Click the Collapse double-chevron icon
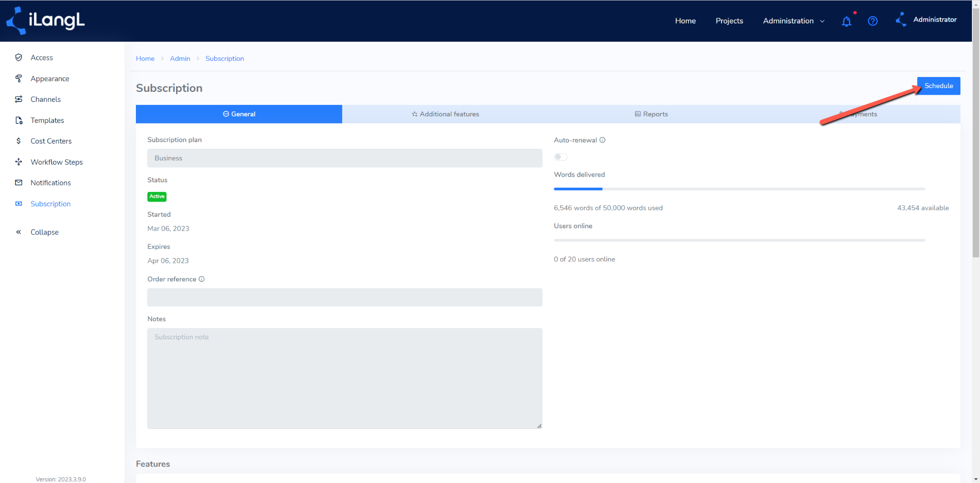 click(x=19, y=232)
